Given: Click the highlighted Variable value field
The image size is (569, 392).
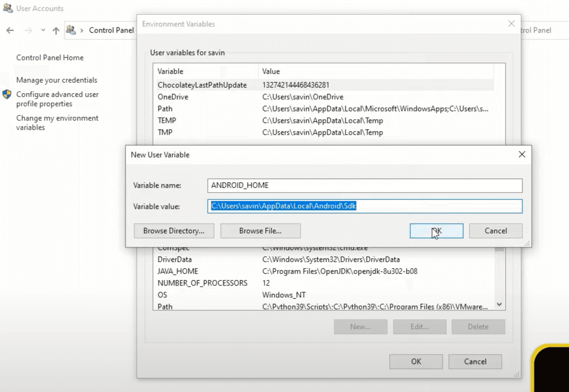Looking at the screenshot, I should pos(365,206).
